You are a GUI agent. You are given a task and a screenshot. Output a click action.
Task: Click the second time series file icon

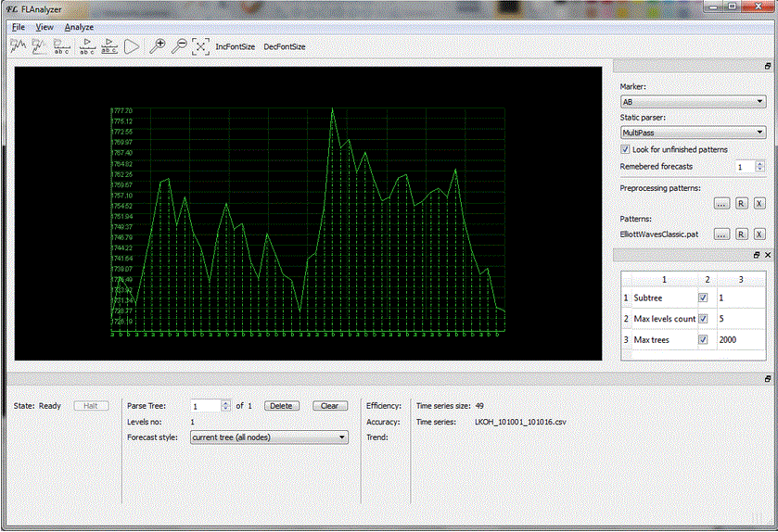pyautogui.click(x=39, y=46)
